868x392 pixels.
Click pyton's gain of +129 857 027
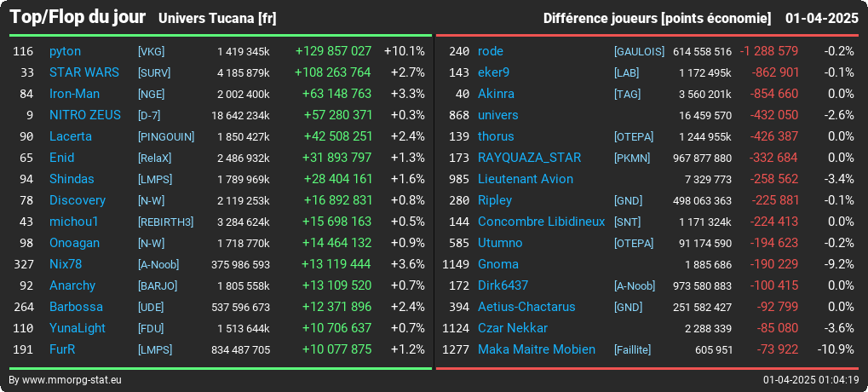point(333,51)
